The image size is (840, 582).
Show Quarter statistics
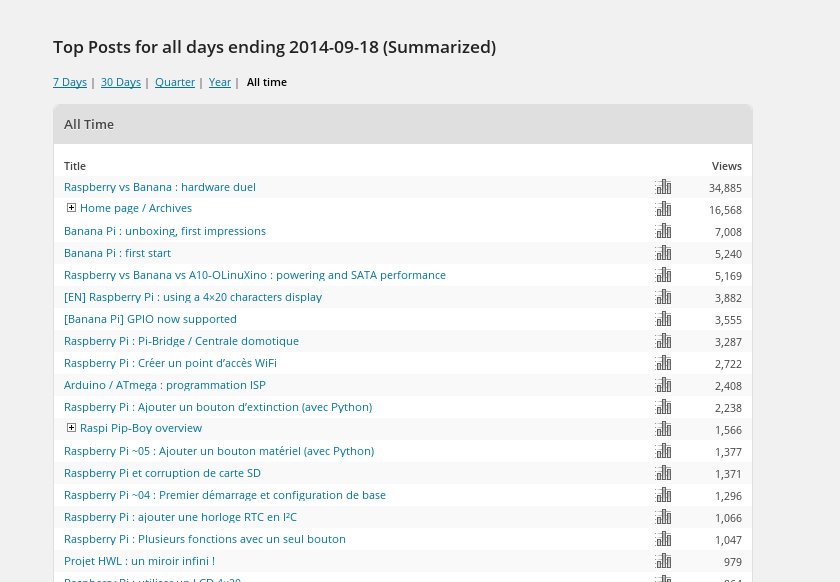(x=175, y=82)
